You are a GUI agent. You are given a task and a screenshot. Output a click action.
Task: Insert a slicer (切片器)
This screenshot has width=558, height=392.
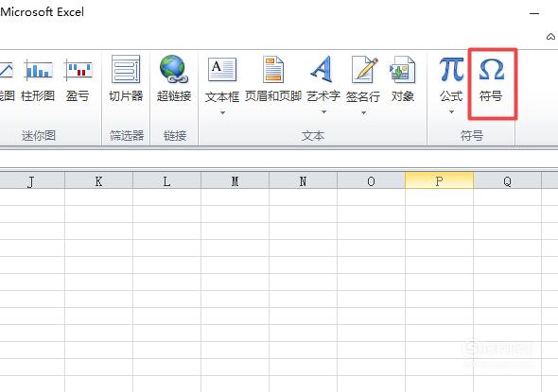(x=126, y=79)
